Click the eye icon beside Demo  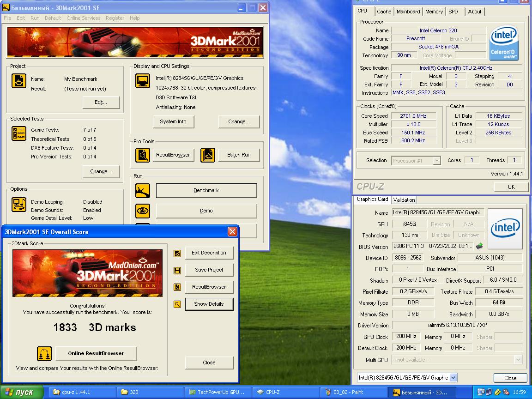(143, 211)
